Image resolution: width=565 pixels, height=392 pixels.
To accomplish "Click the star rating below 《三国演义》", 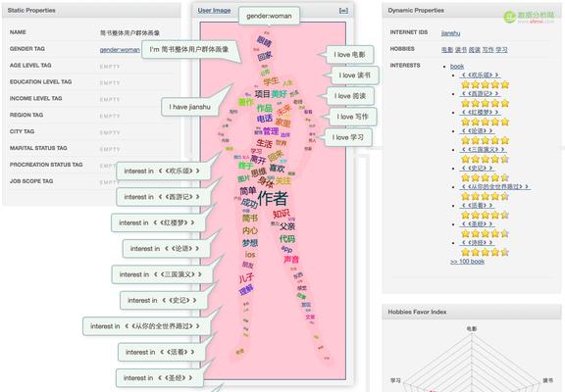I will pos(485,159).
